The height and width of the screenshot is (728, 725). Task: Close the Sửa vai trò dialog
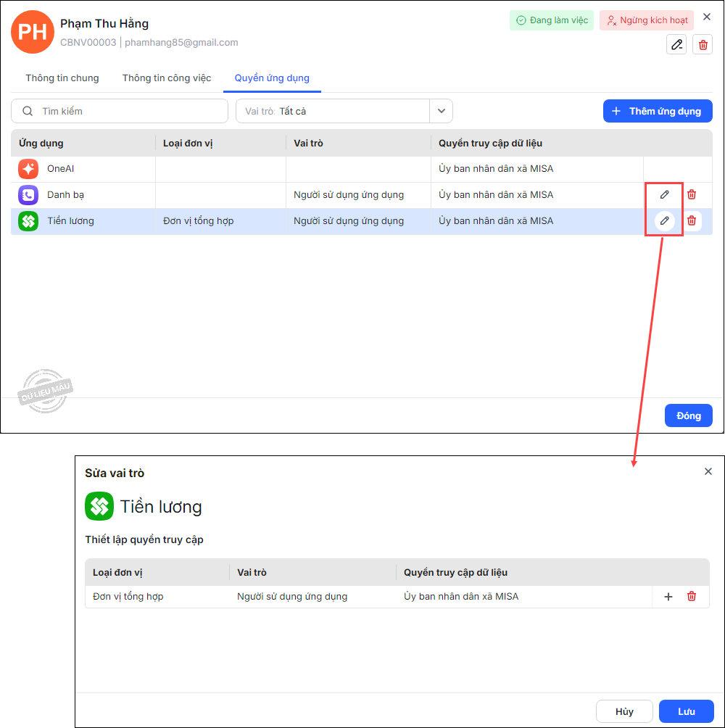(x=708, y=471)
